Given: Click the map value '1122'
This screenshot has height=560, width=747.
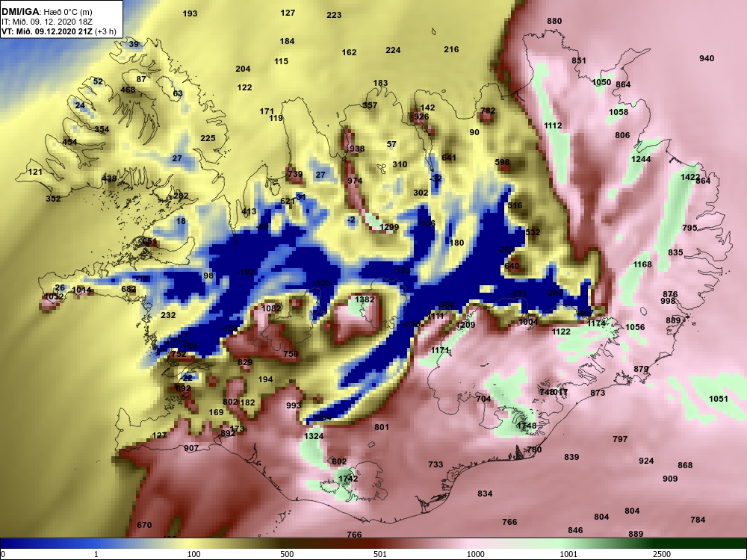Looking at the screenshot, I should [561, 332].
